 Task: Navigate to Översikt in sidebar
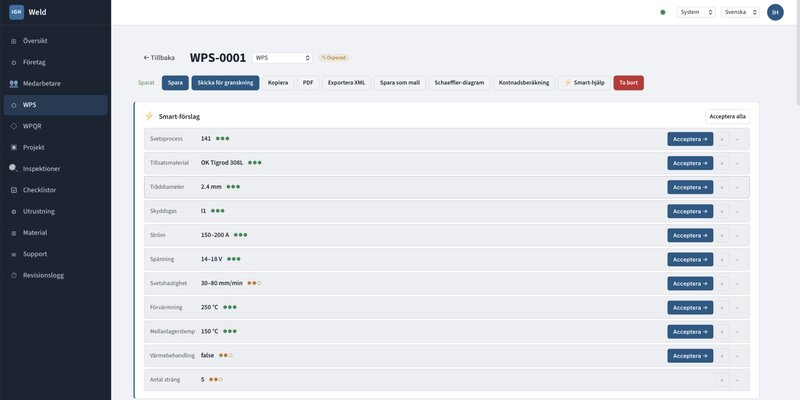tap(35, 41)
